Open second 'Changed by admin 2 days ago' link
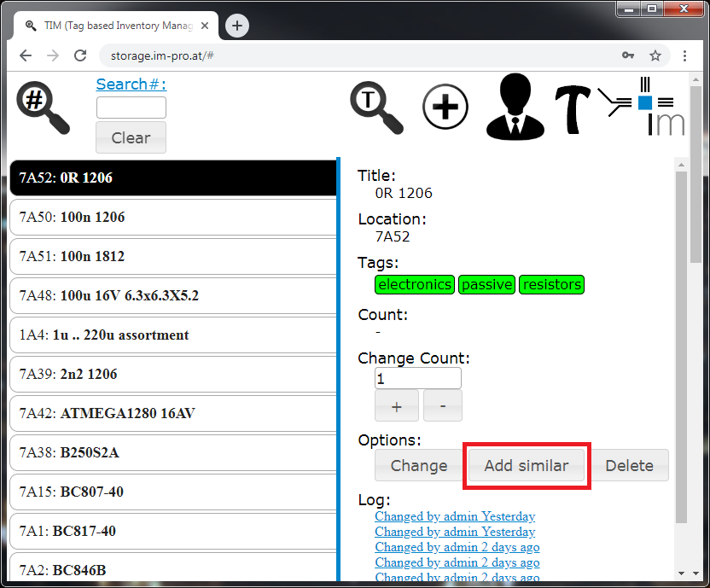 (457, 562)
